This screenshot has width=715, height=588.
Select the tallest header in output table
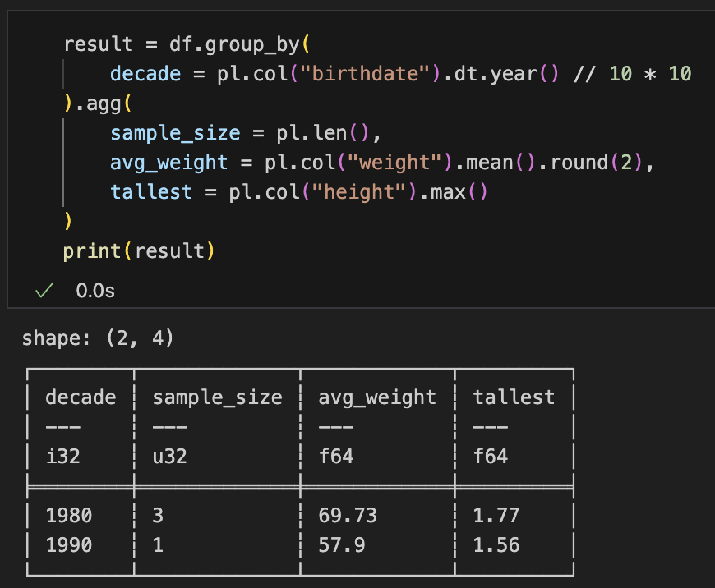pyautogui.click(x=514, y=397)
